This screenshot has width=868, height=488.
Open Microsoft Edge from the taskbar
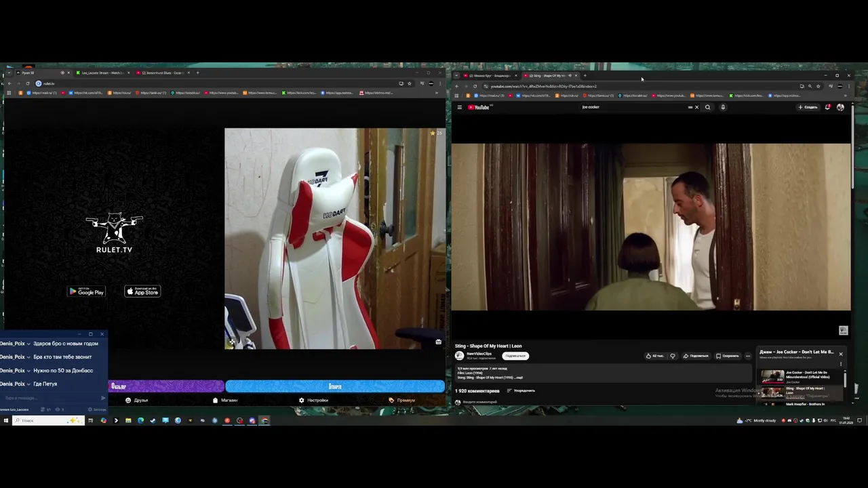coord(140,420)
